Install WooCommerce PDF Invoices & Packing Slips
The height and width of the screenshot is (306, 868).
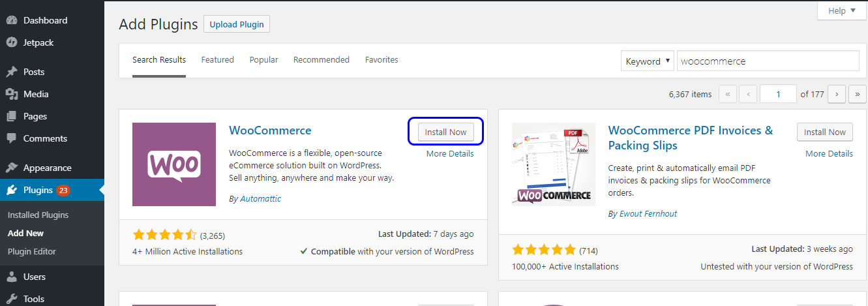825,132
